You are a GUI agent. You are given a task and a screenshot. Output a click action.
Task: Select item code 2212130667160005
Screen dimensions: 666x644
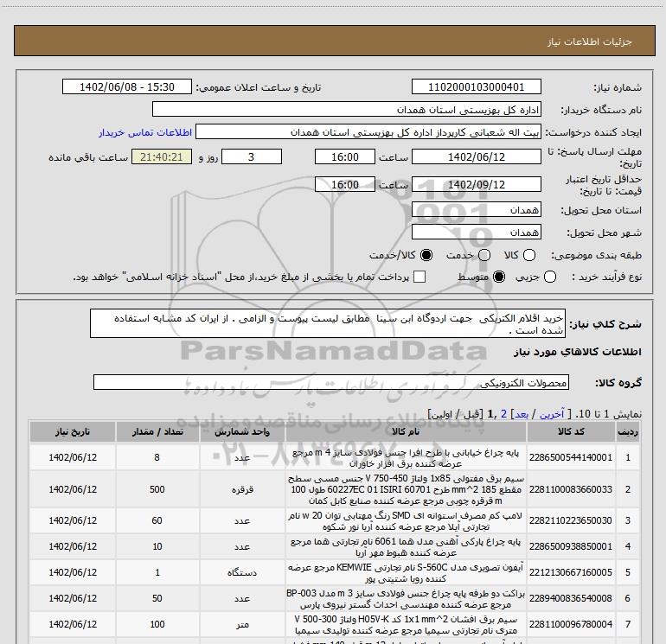(x=571, y=572)
